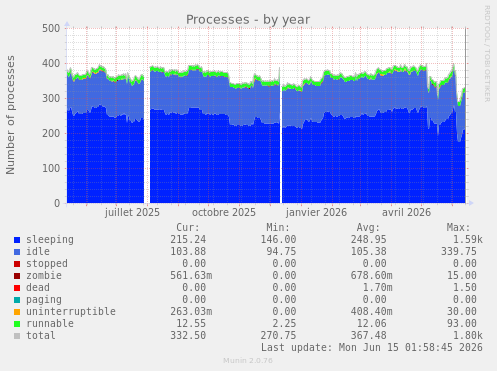
Task: Click the idle legend color swatch
Action: point(17,252)
